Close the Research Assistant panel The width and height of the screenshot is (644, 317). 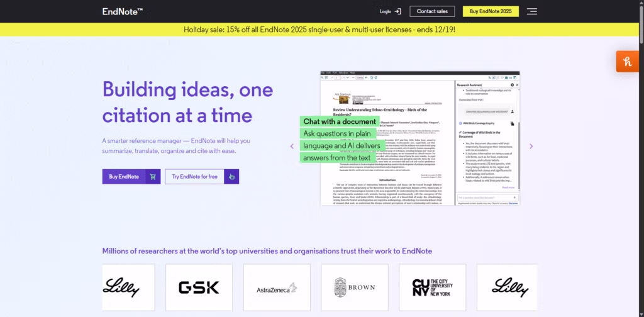pyautogui.click(x=517, y=84)
